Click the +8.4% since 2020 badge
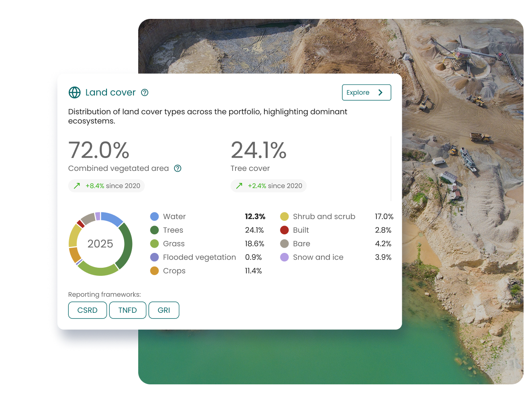The image size is (532, 394). click(106, 186)
